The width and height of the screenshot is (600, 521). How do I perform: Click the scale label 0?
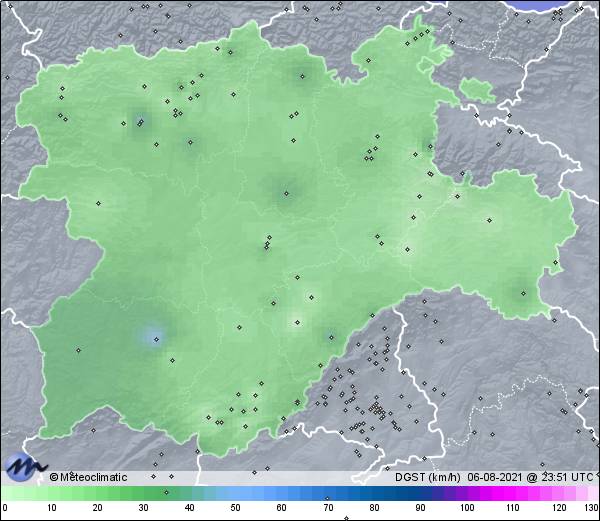click(x=5, y=508)
